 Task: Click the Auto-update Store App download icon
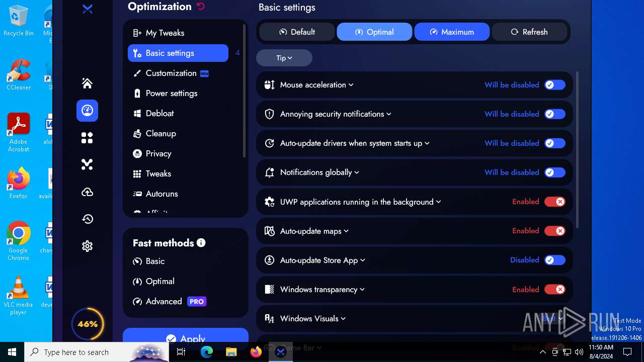pos(270,260)
